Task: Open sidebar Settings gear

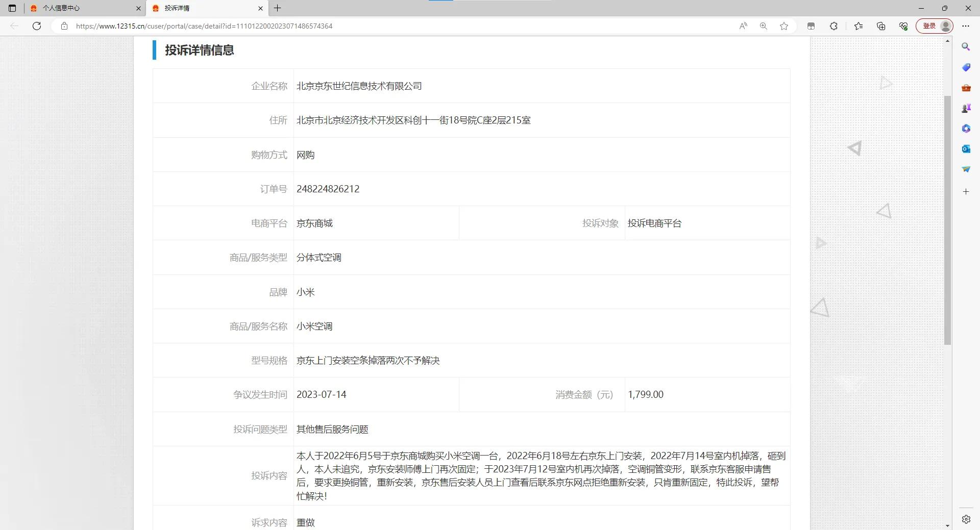Action: click(966, 519)
